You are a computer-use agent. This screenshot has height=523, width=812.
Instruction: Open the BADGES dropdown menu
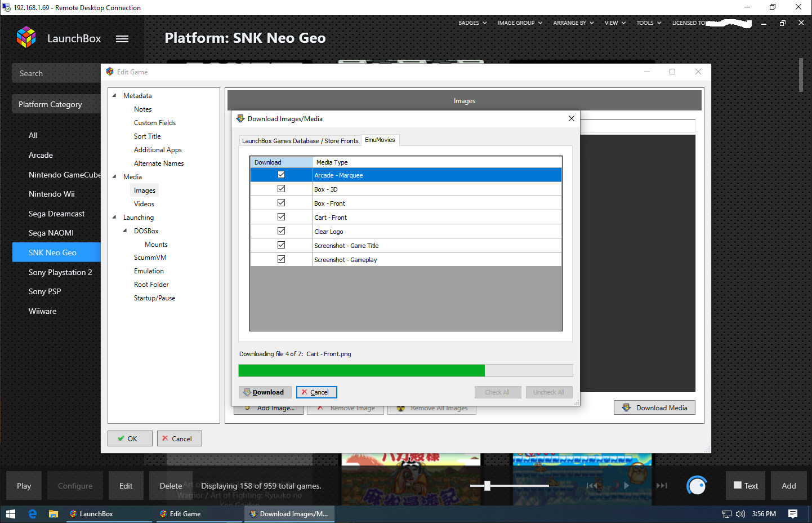pos(472,23)
